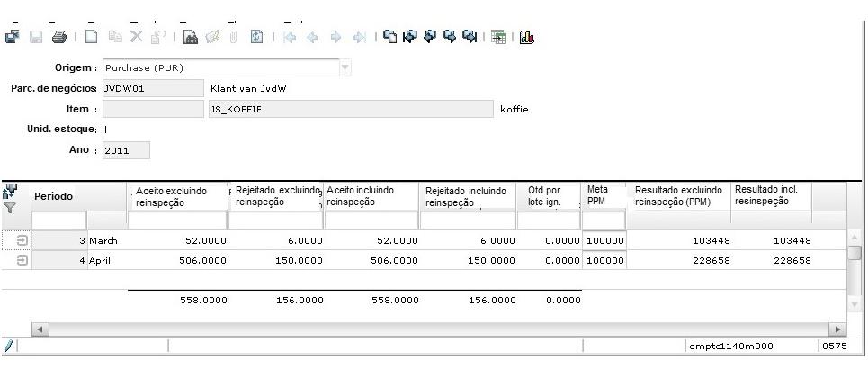Click the pencil icon in status bar
This screenshot has height=378, width=868.
(x=8, y=346)
